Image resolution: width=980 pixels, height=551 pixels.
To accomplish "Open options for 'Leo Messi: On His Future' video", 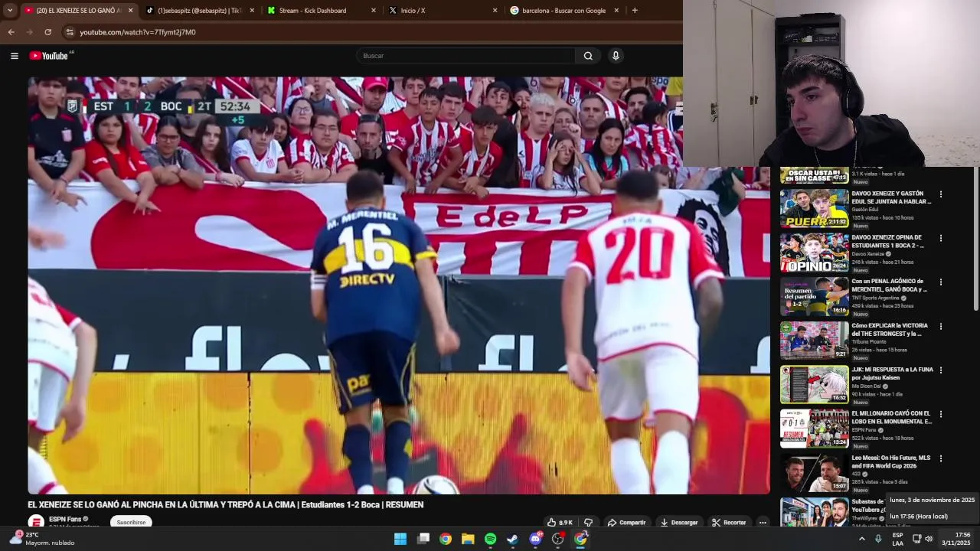I will 941,458.
